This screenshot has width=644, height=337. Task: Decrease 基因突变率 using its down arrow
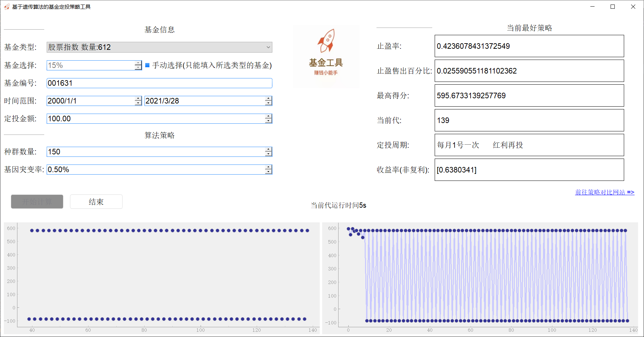coord(268,171)
